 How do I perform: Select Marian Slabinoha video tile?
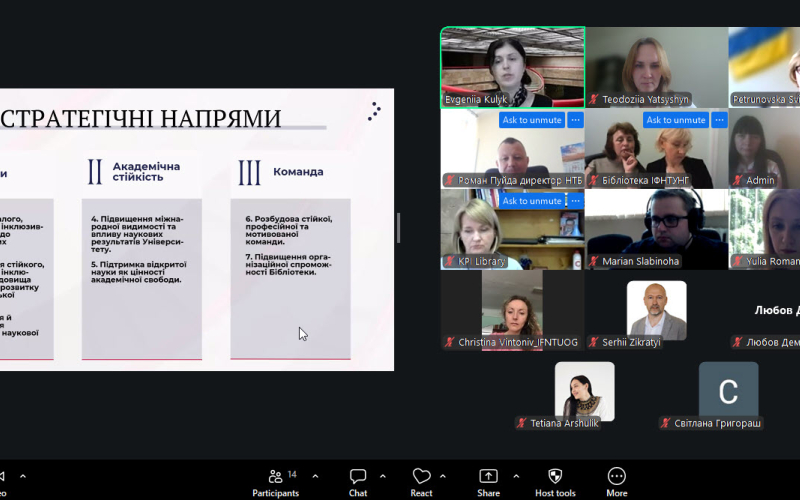click(x=657, y=230)
